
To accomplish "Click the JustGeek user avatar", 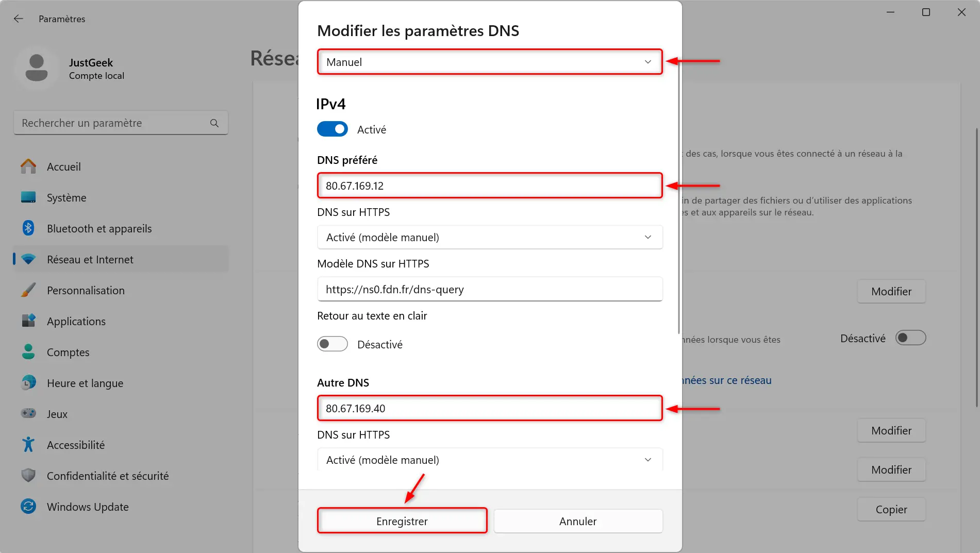I will tap(37, 68).
